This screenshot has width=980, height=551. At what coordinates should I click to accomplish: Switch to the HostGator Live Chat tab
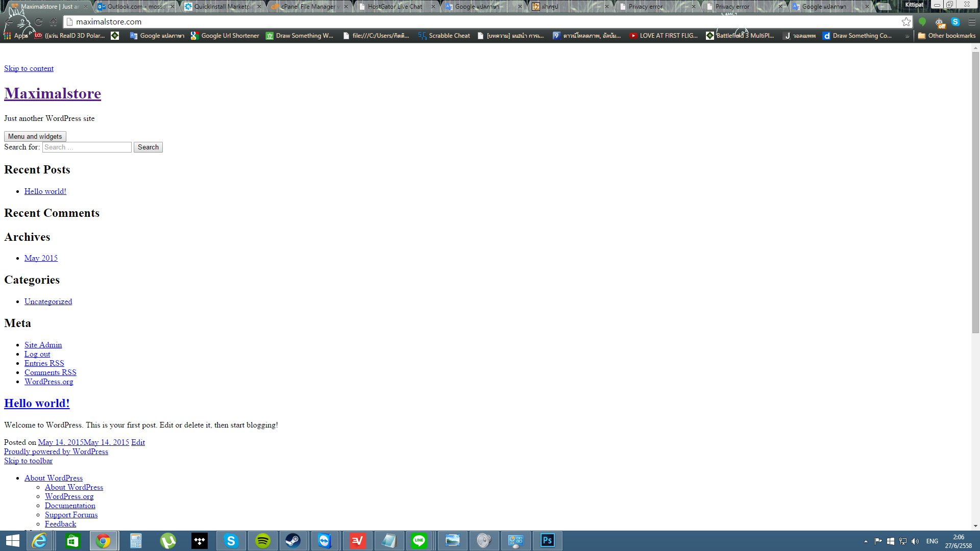point(395,7)
